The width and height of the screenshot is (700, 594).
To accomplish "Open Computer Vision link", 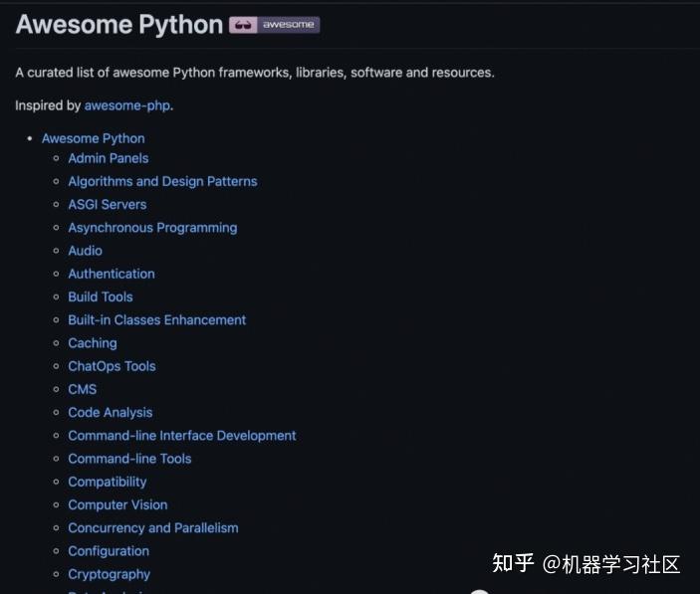I will 117,504.
